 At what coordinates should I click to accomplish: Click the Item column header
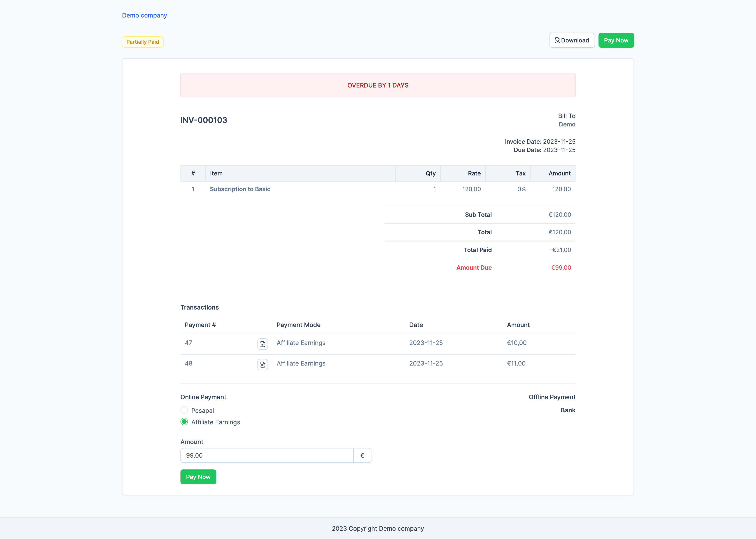tap(216, 173)
